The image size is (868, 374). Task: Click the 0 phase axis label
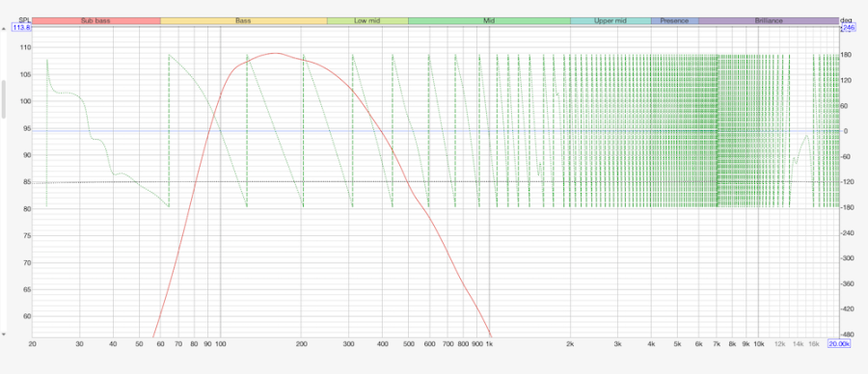click(846, 131)
